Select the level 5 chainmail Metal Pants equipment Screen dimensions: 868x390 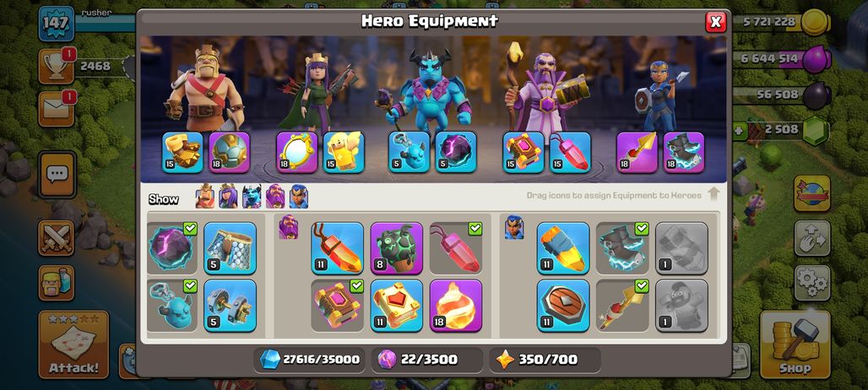click(x=230, y=248)
